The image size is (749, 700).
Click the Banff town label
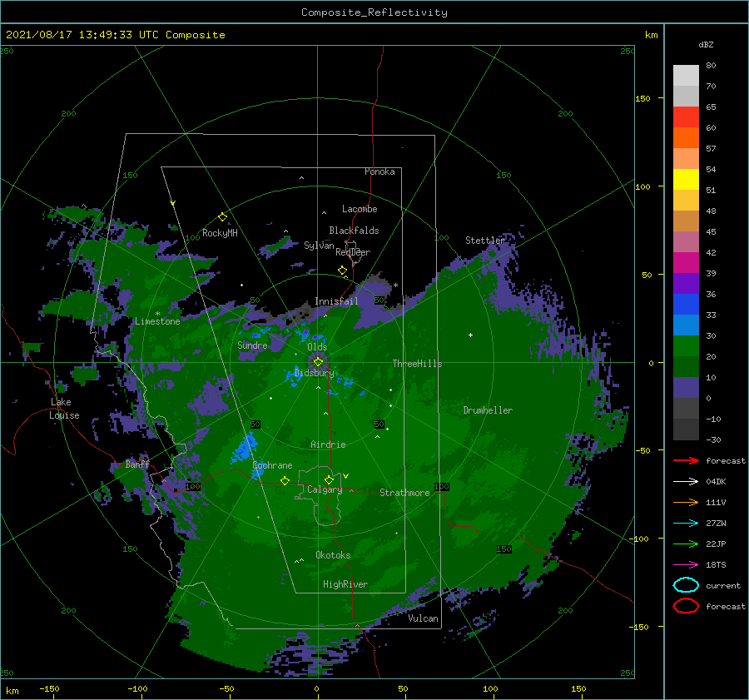pyautogui.click(x=137, y=464)
